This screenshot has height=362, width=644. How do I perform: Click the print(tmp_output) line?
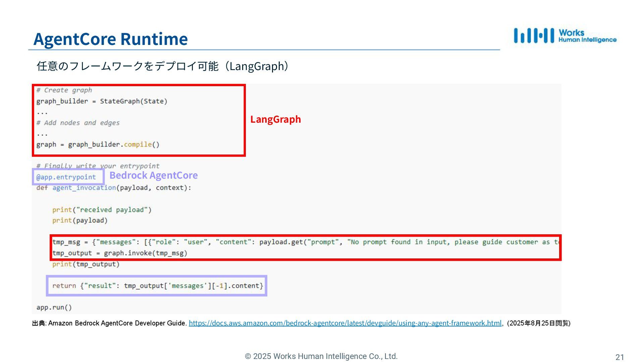click(86, 264)
